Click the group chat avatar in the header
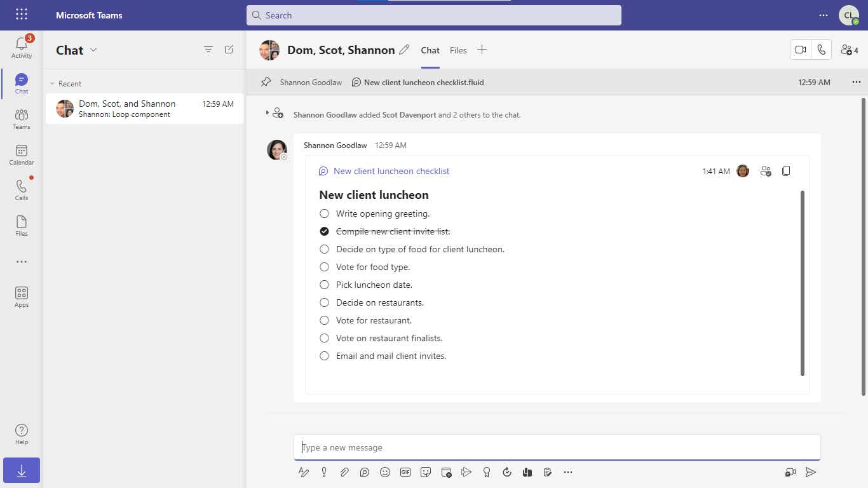 click(x=269, y=50)
